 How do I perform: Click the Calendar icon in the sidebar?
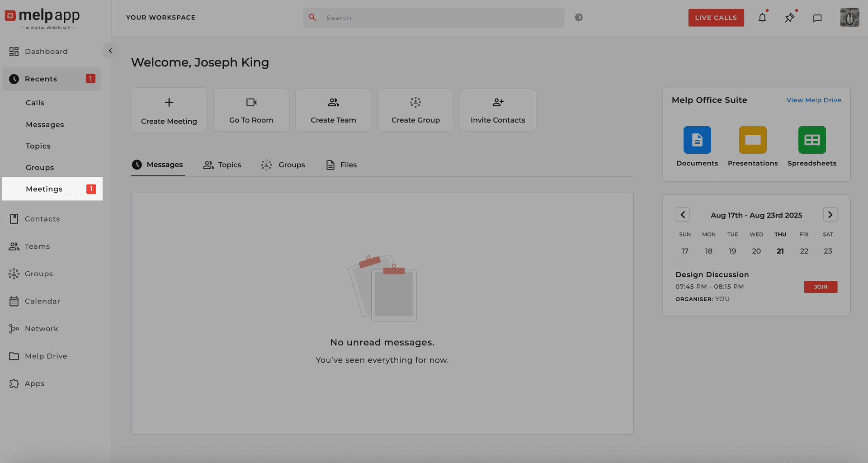tap(14, 301)
